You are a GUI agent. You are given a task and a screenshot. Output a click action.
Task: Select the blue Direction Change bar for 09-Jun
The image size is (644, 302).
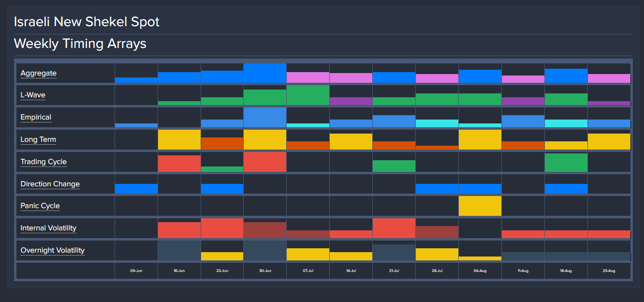point(136,189)
